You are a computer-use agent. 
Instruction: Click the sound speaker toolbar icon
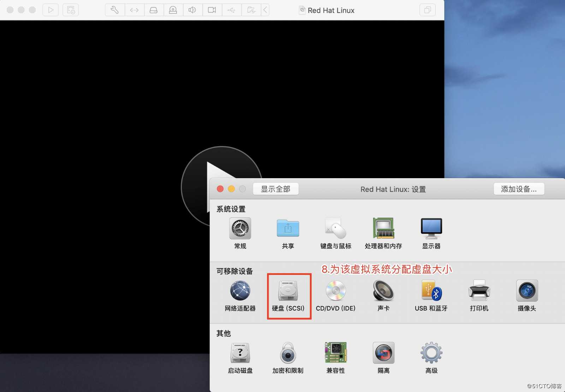coord(192,10)
